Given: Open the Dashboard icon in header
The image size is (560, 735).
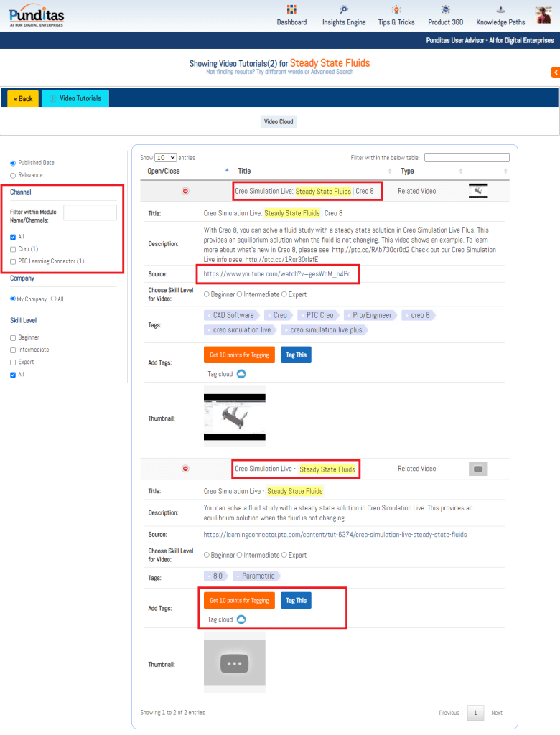Looking at the screenshot, I should (291, 10).
